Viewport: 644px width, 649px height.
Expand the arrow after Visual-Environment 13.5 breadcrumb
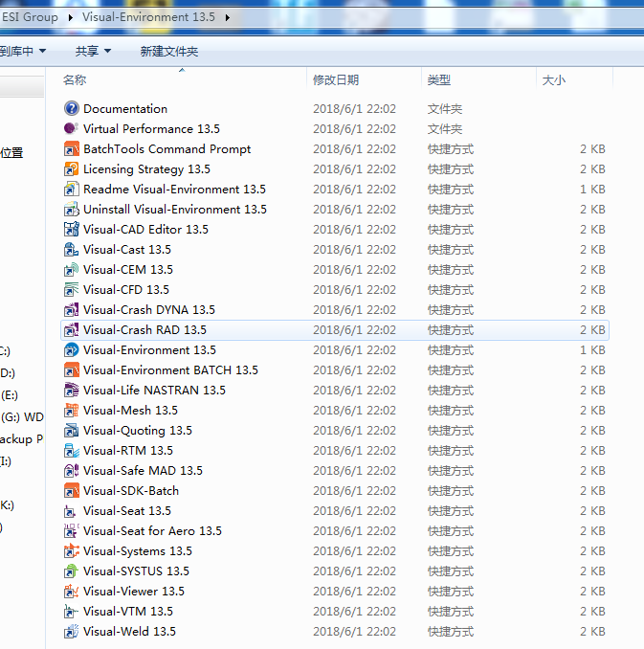227,17
